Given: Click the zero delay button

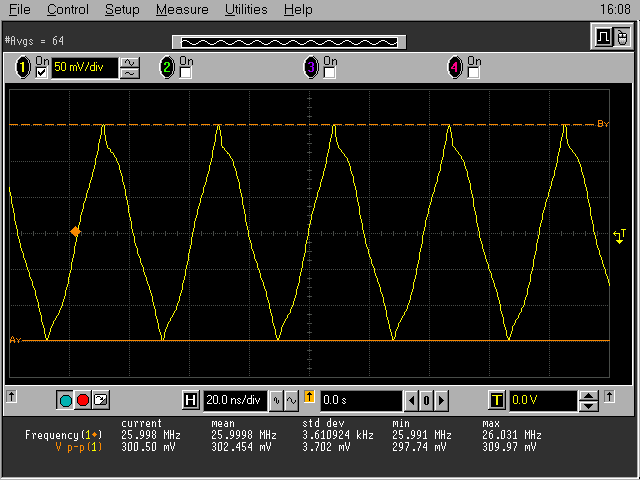Looking at the screenshot, I should pos(426,400).
